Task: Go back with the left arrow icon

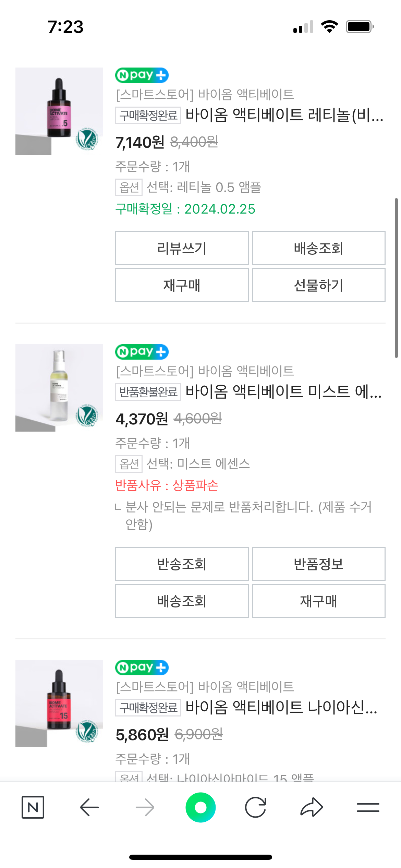Action: 89,807
